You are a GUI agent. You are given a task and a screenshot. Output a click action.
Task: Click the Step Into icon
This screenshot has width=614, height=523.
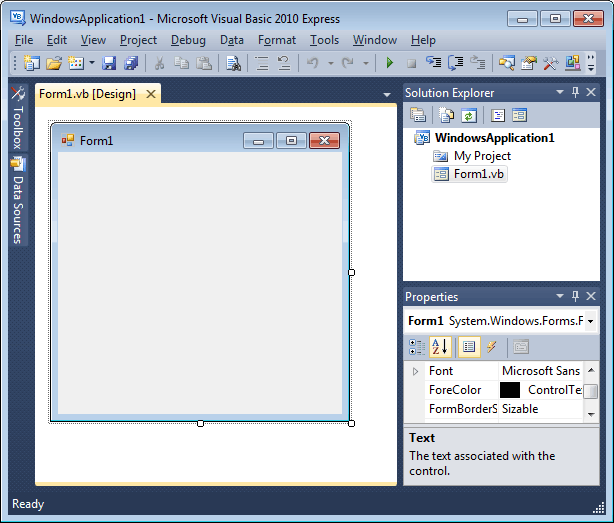point(433,63)
